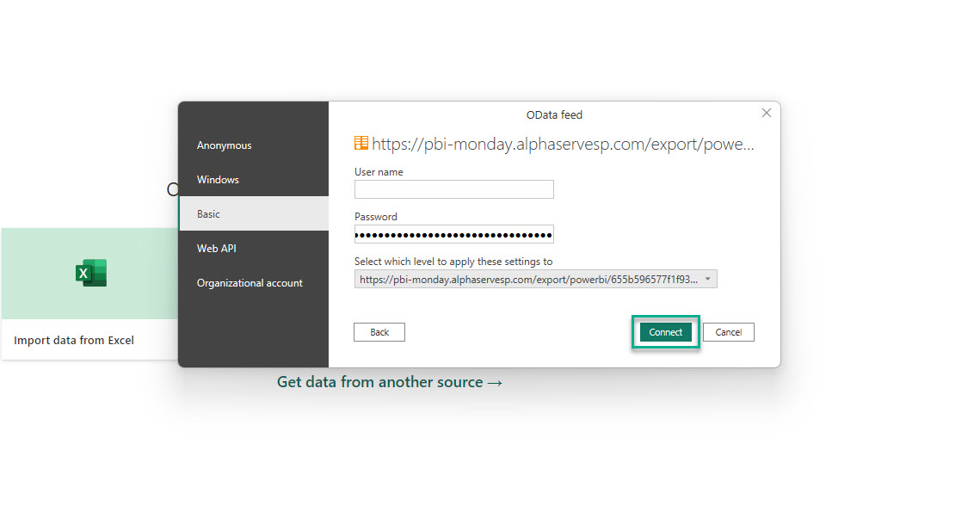Open Get data from another source link
This screenshot has height=518, width=980.
click(389, 382)
